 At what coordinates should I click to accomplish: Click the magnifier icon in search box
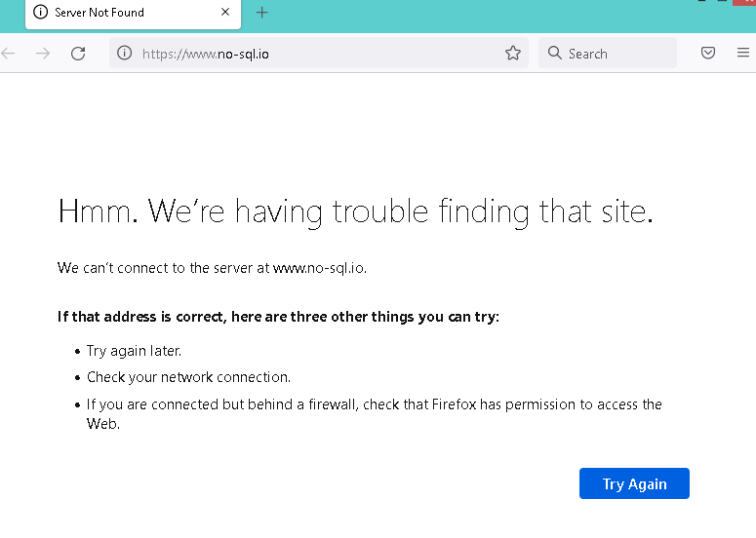pos(555,54)
